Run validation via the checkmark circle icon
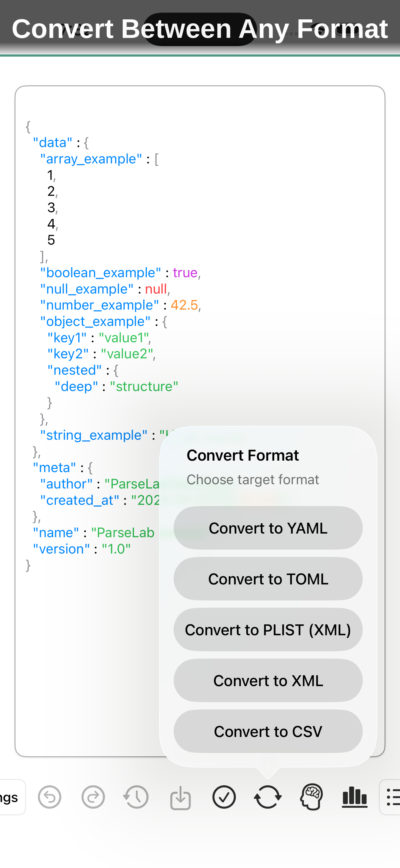The height and width of the screenshot is (868, 400). tap(225, 797)
